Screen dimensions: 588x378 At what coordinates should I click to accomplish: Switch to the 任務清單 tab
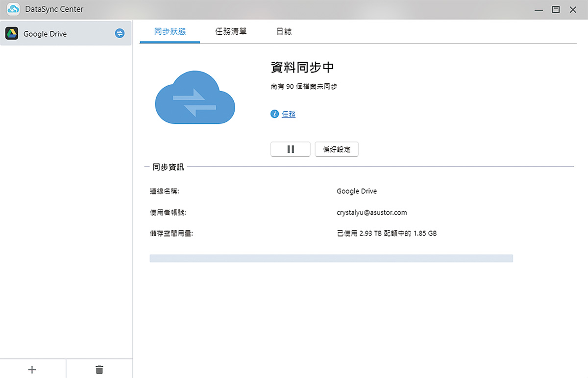point(231,31)
